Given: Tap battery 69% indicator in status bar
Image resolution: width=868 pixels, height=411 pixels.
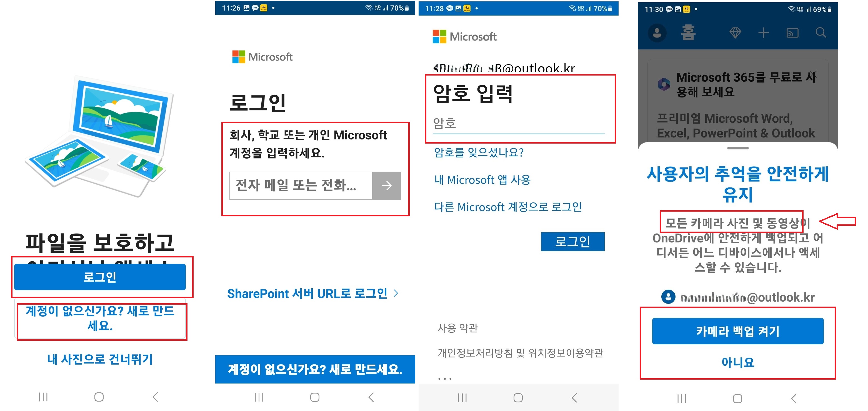Looking at the screenshot, I should click(822, 9).
